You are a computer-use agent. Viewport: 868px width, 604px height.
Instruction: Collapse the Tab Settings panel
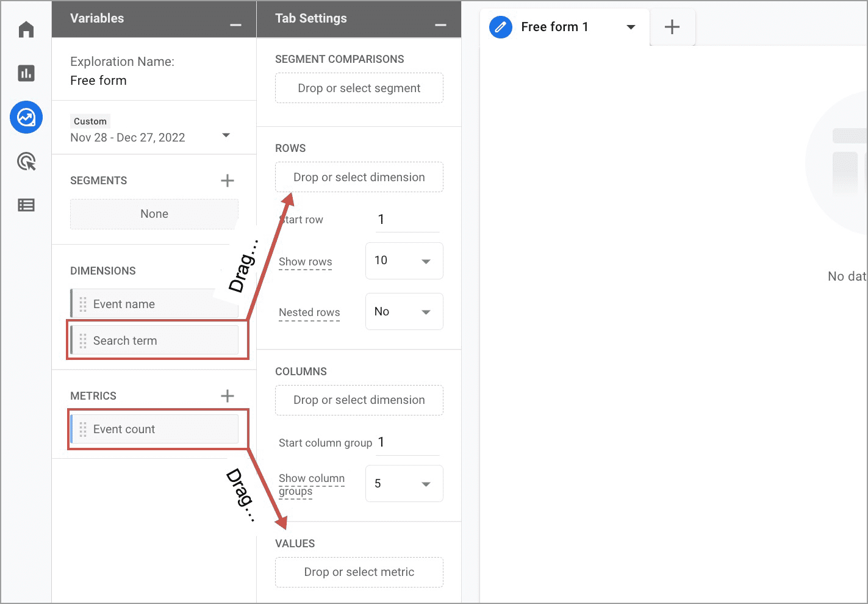pyautogui.click(x=440, y=25)
